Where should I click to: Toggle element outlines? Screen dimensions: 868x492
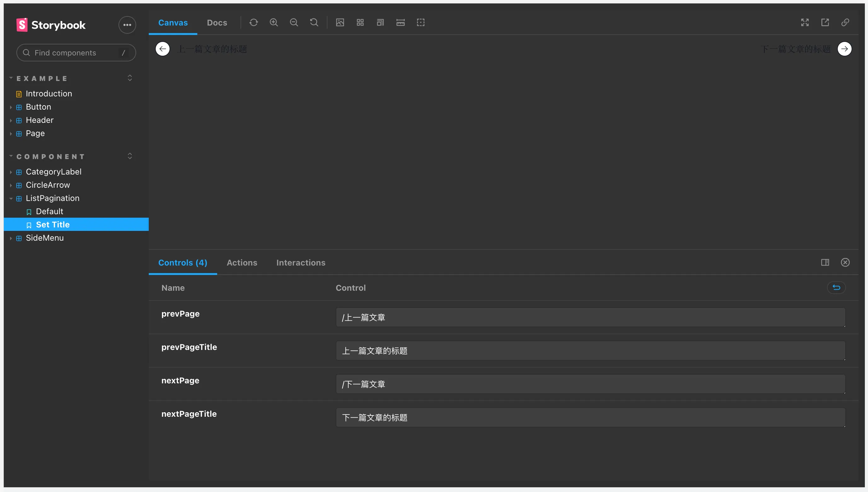point(421,23)
